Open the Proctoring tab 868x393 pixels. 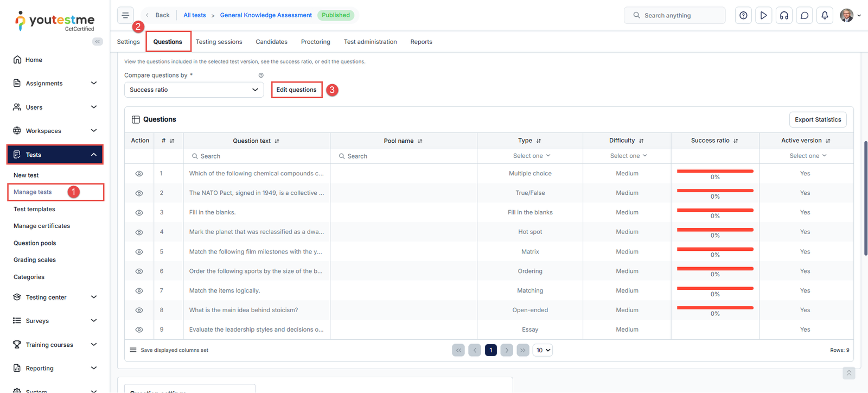coord(315,42)
